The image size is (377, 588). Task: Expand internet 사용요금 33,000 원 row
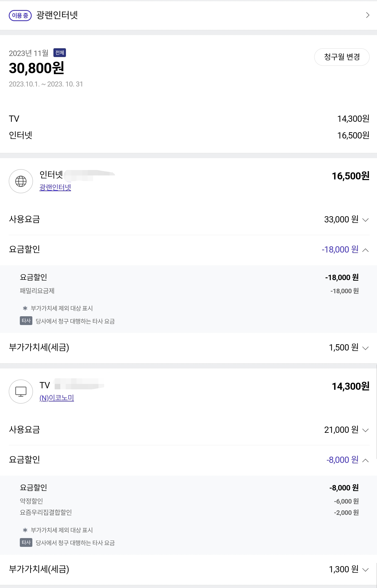click(365, 220)
